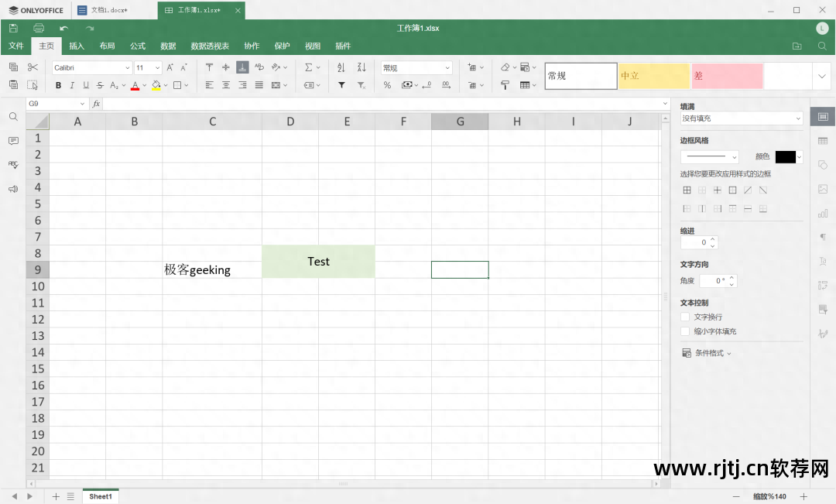Image resolution: width=836 pixels, height=504 pixels.
Task: Switch to the 插入 ribbon tab
Action: 77,46
